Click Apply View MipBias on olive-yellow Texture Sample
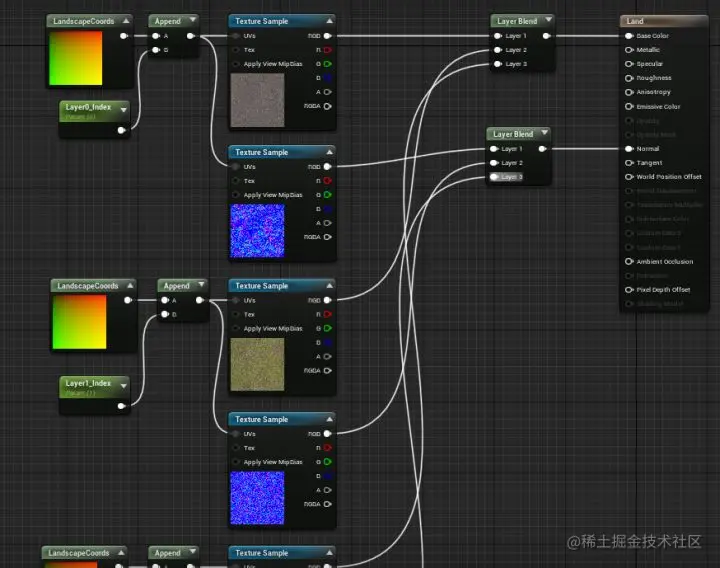720x568 pixels. tap(273, 329)
